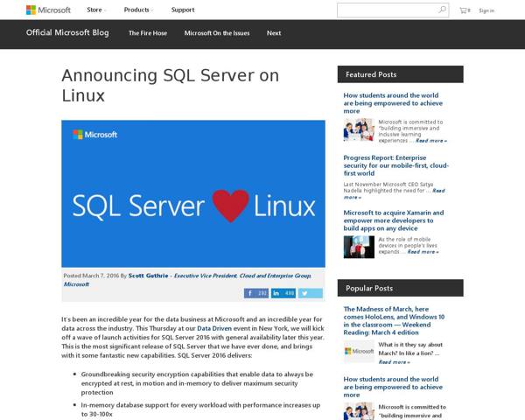525x420 pixels.
Task: Click the search magnifier icon
Action: [442, 10]
